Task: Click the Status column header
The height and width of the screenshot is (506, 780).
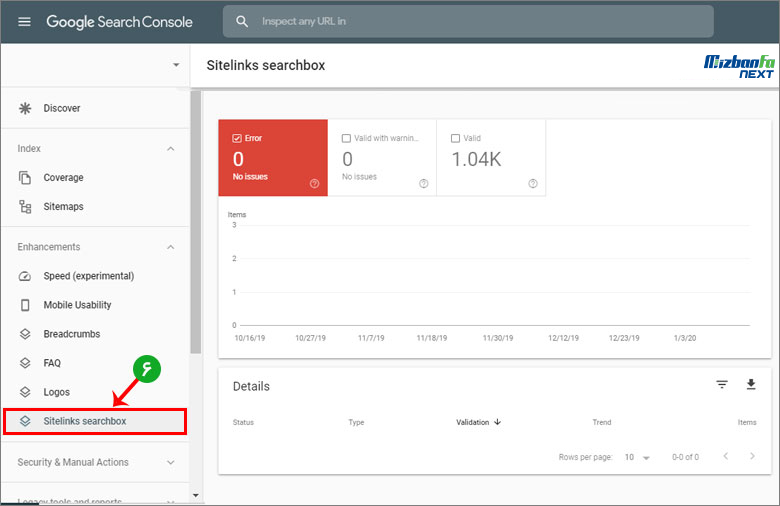Action: click(243, 422)
